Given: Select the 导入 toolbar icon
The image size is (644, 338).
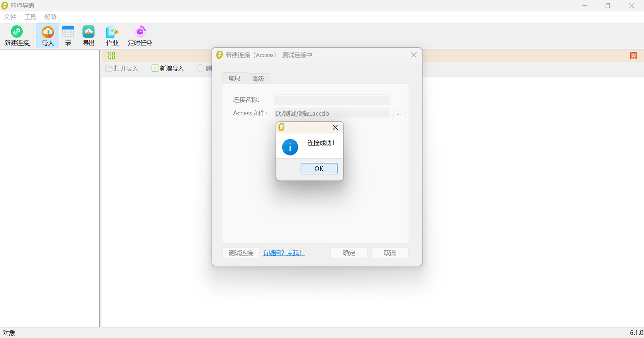Looking at the screenshot, I should [x=48, y=36].
